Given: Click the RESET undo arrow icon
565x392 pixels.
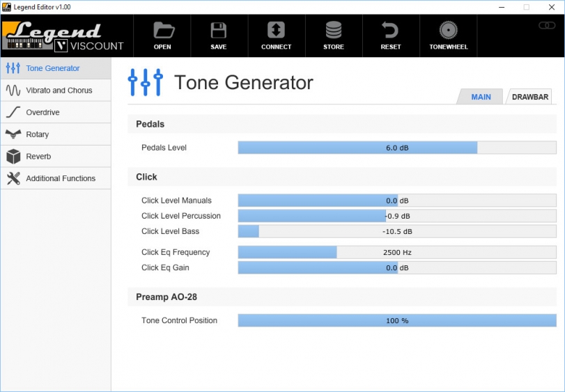Looking at the screenshot, I should click(x=390, y=30).
